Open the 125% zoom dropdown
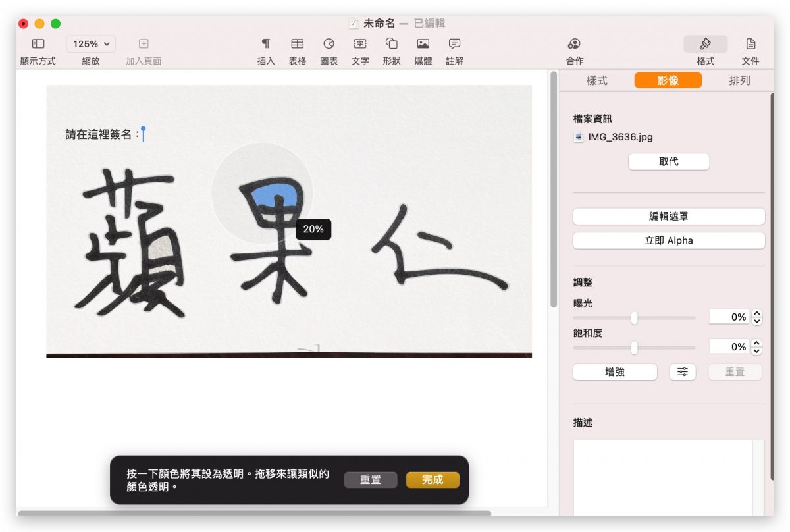The width and height of the screenshot is (790, 532). point(91,44)
